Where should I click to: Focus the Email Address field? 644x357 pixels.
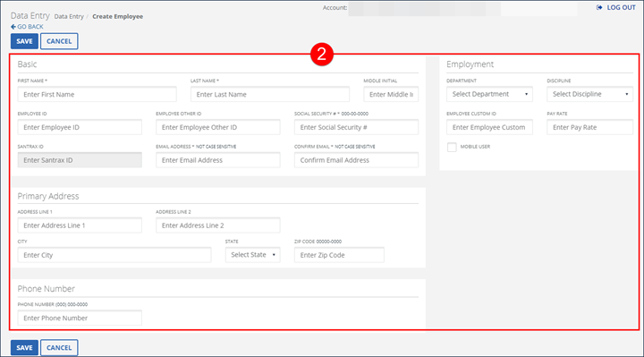217,160
